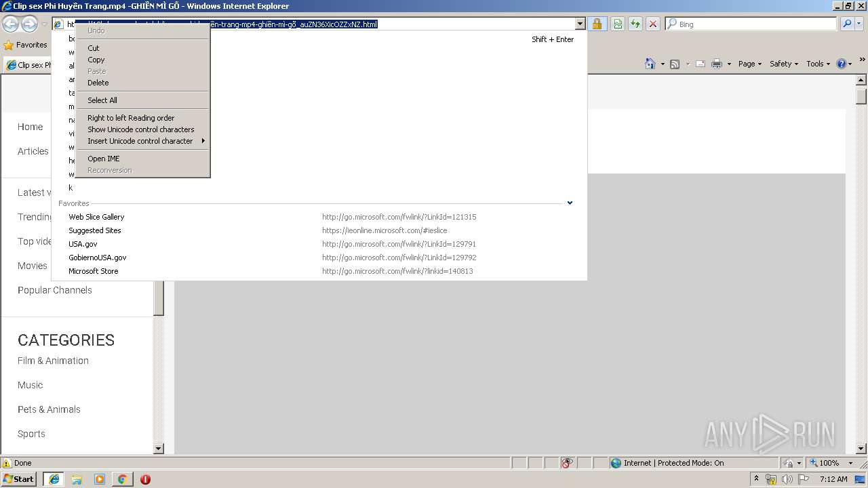Collapse the Favorites section chevron
This screenshot has height=488, width=868.
(570, 203)
